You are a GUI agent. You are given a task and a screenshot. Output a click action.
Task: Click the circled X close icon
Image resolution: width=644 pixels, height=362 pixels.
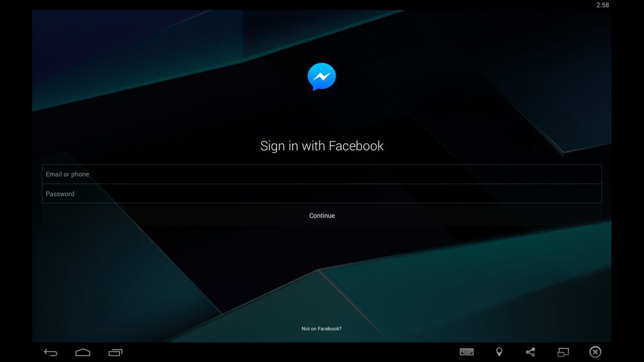pyautogui.click(x=595, y=352)
